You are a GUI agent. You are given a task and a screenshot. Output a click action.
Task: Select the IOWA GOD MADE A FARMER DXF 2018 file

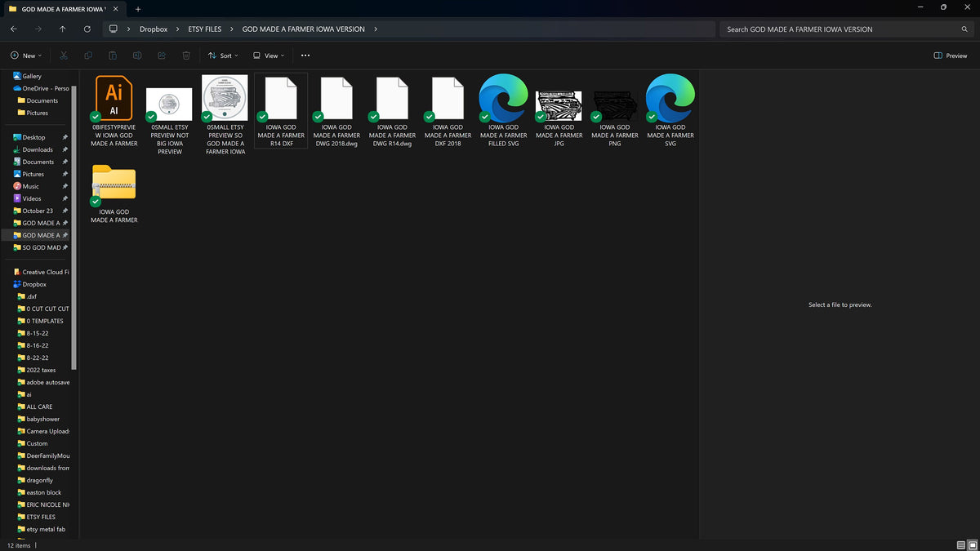tap(448, 111)
